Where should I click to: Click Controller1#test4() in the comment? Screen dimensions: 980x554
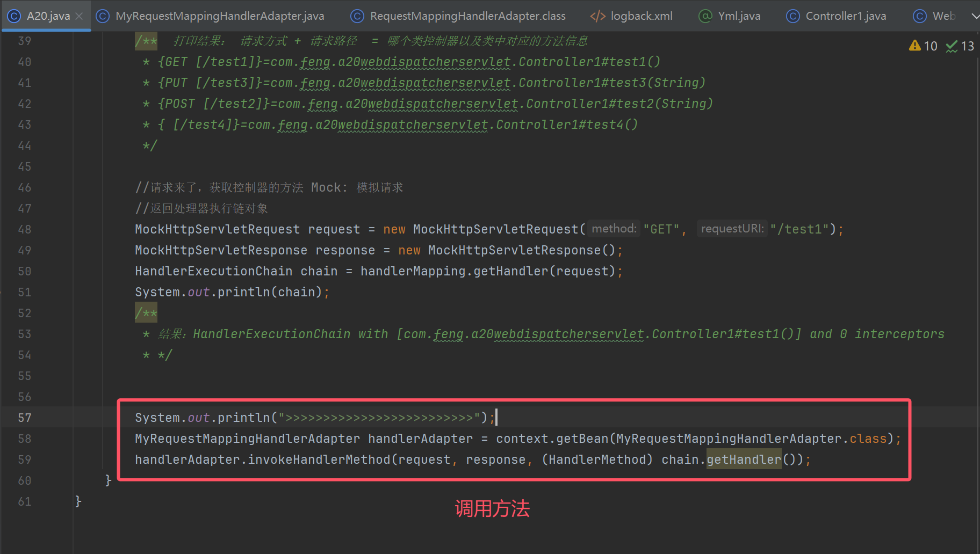(x=567, y=125)
